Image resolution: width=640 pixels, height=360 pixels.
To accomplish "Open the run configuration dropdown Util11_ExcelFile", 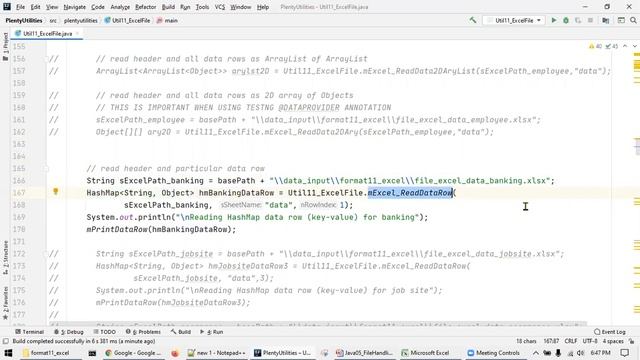I will [513, 20].
